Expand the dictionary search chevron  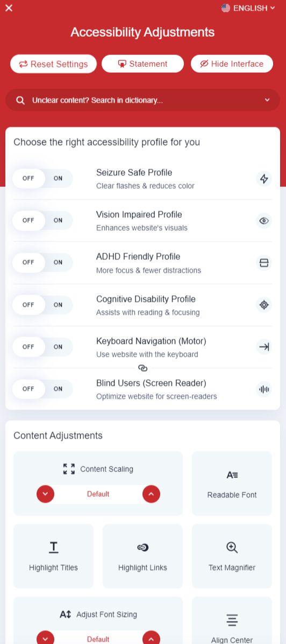click(267, 100)
